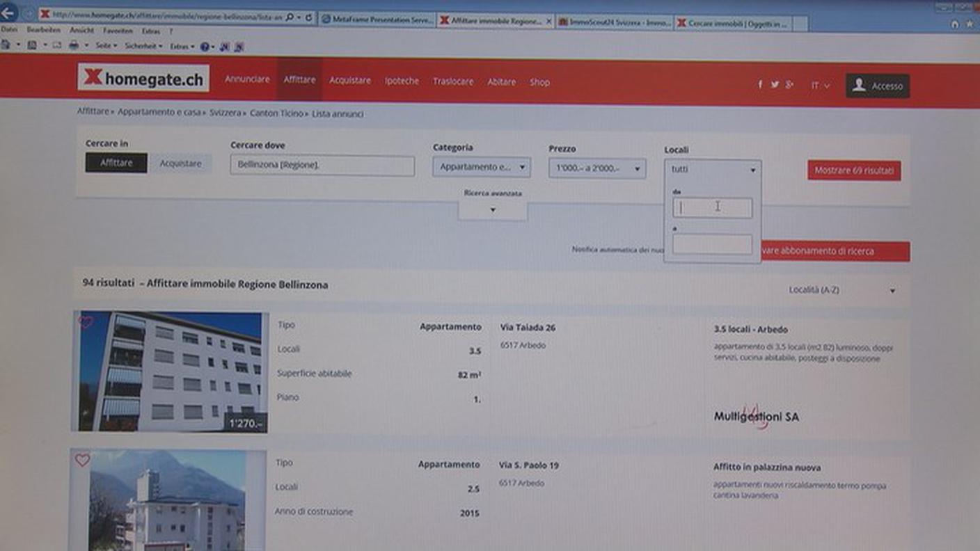Switch the search mode to Acquistare
Screen dimensions: 980x551
[180, 163]
